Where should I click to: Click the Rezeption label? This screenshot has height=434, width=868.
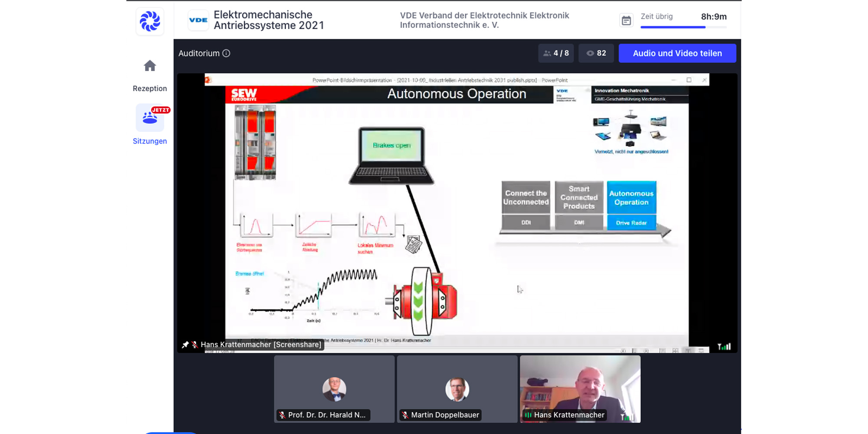(150, 89)
